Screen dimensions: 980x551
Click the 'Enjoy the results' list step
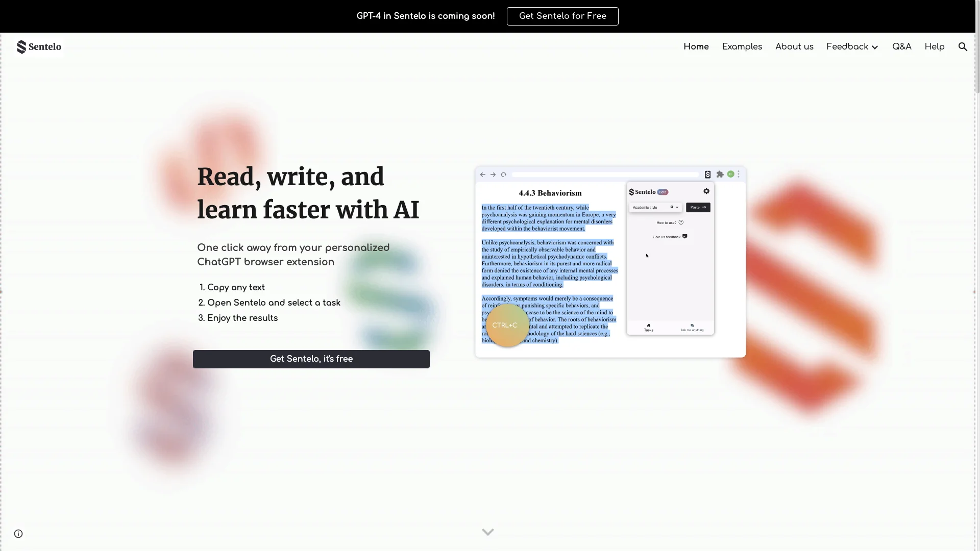242,318
